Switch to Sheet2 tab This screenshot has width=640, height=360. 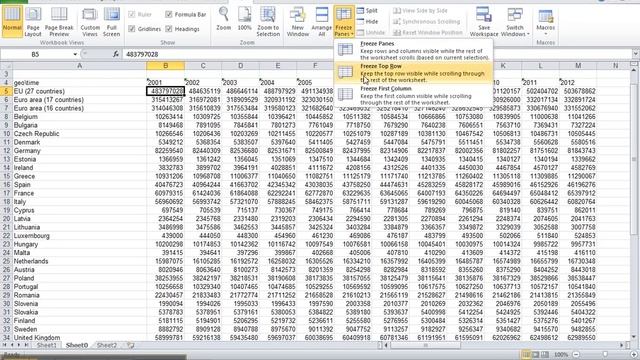point(107,345)
